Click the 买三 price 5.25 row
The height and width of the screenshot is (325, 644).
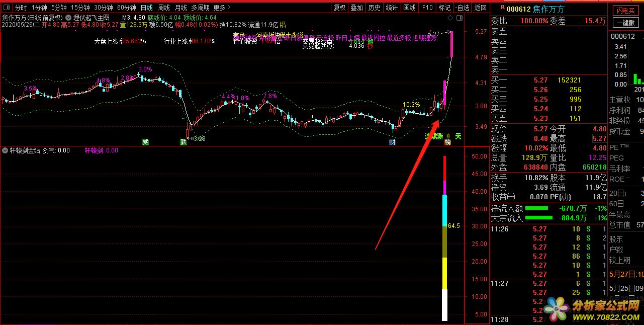pyautogui.click(x=549, y=99)
